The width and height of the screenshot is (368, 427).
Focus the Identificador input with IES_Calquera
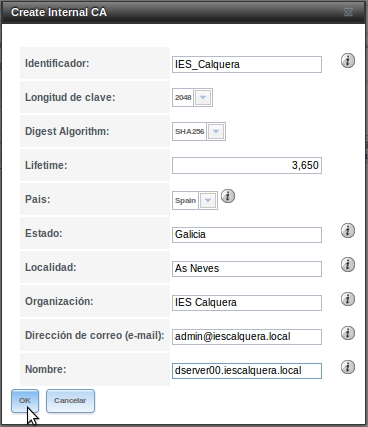(x=247, y=64)
